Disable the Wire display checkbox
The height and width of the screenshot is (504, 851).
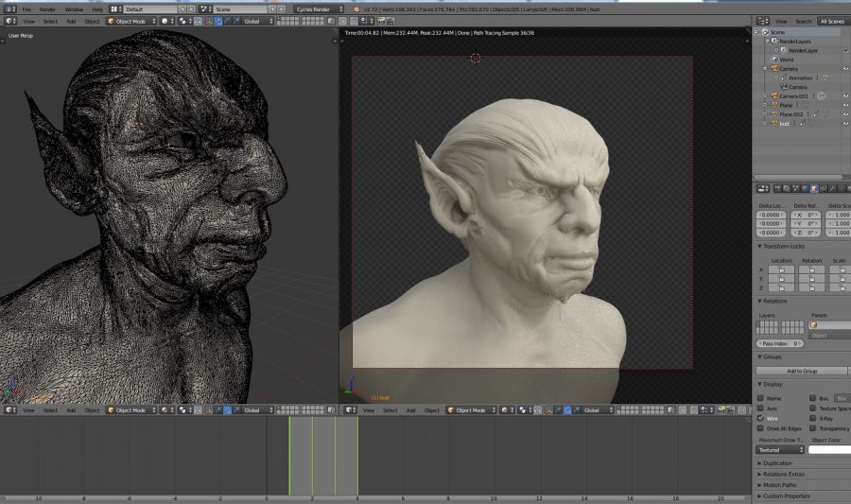point(761,417)
